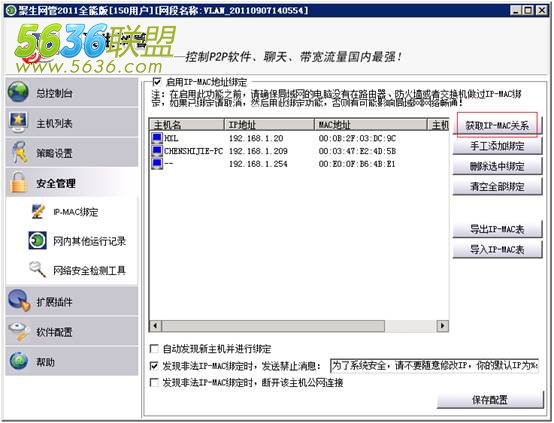Check 断开该主机公网连接 option
Screen dimensions: 554x423
click(154, 383)
